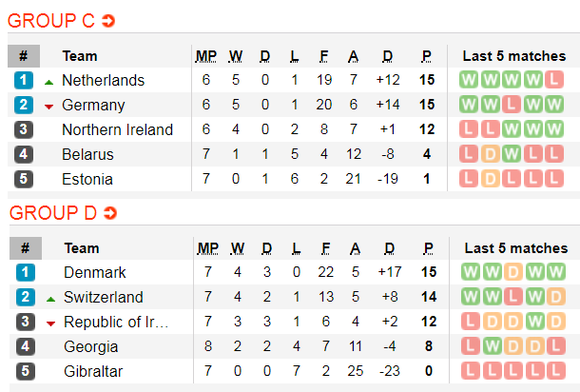This screenshot has height=392, width=580.
Task: Click the GROUP C heading
Action: [x=51, y=21]
